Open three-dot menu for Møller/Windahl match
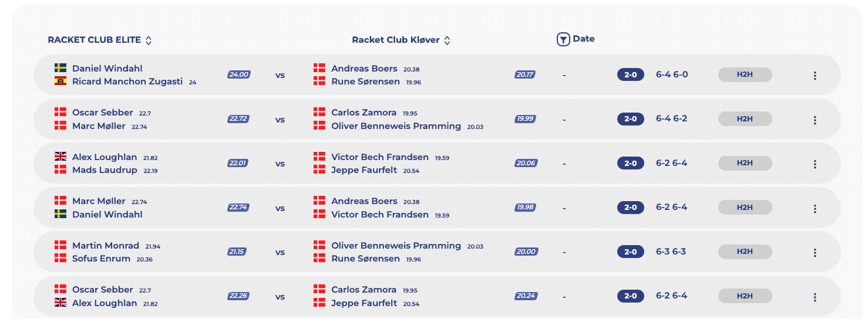The height and width of the screenshot is (319, 868). [815, 208]
